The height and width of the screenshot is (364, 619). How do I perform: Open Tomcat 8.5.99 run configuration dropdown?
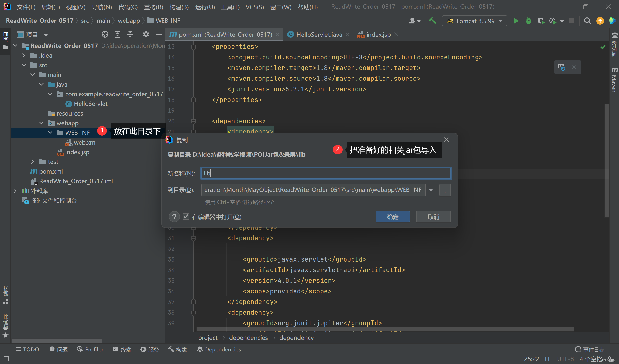click(475, 21)
